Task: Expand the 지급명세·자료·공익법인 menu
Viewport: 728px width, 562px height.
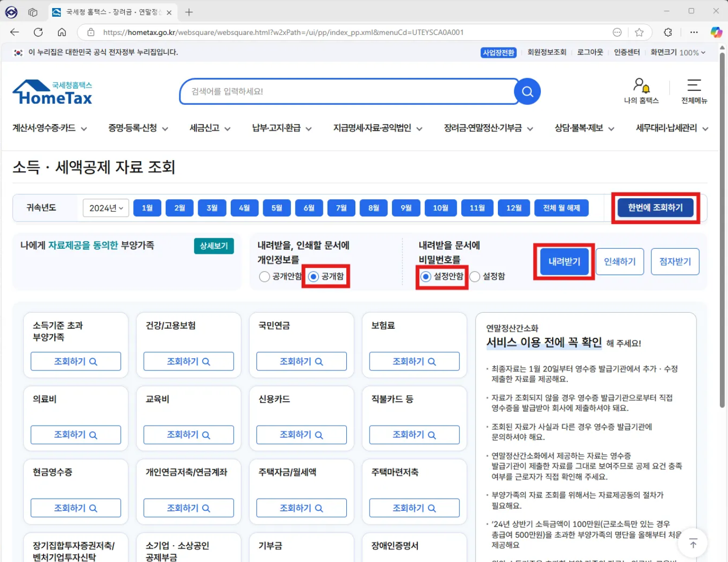Action: click(x=378, y=128)
